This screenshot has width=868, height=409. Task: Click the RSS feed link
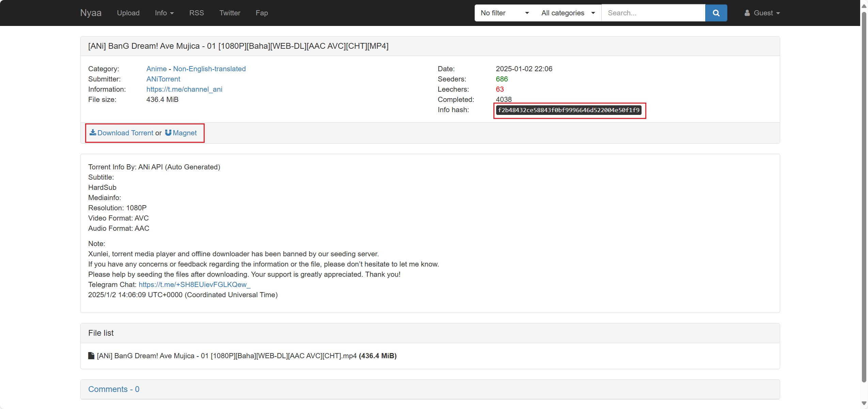[196, 13]
